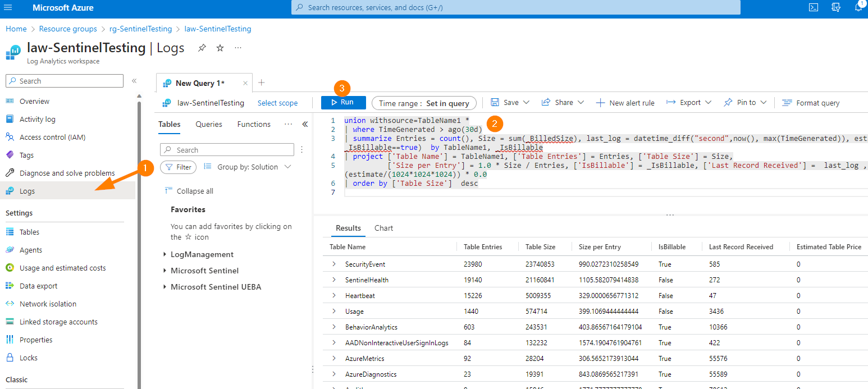Viewport: 868px width, 389px height.
Task: Open the Azure portal hamburger menu
Action: [8, 7]
